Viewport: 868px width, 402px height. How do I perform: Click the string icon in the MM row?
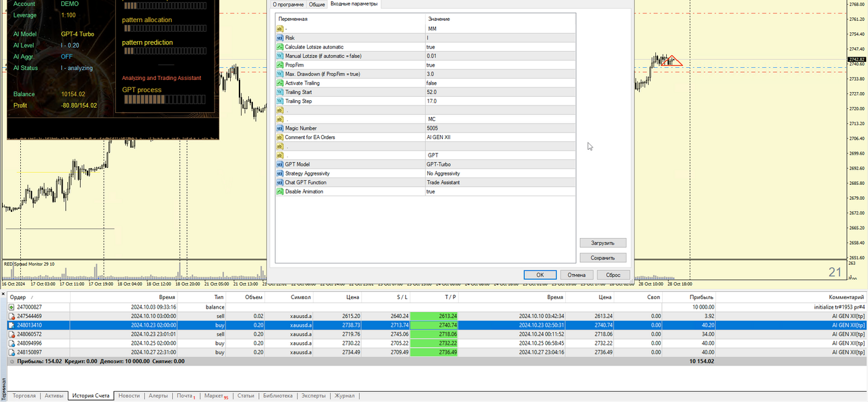coord(280,29)
